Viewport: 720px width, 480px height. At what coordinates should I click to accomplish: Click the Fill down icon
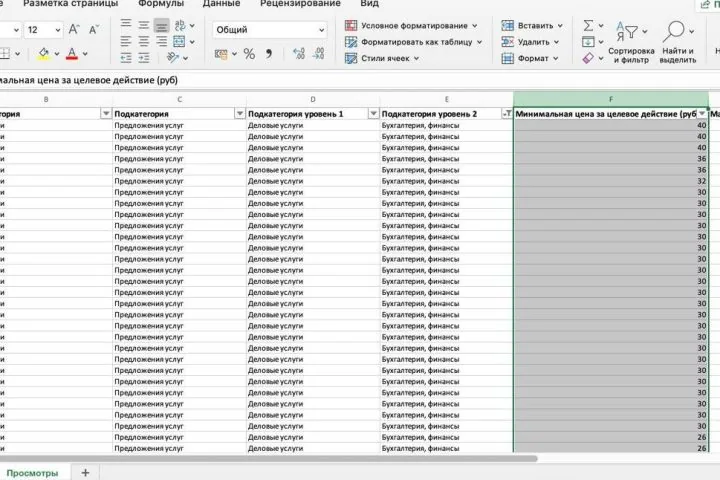tap(588, 42)
